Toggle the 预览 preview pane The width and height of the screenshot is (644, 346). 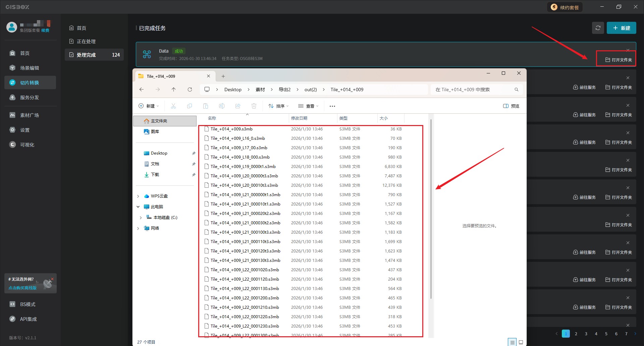511,106
